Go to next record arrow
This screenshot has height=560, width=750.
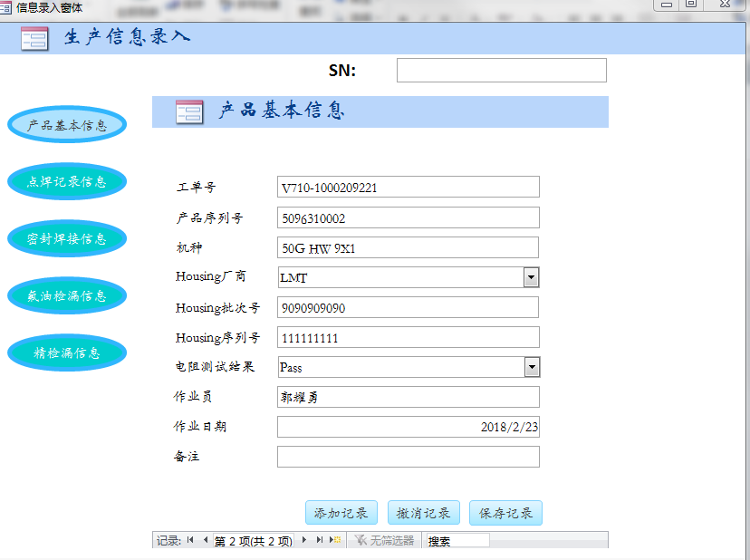click(303, 540)
